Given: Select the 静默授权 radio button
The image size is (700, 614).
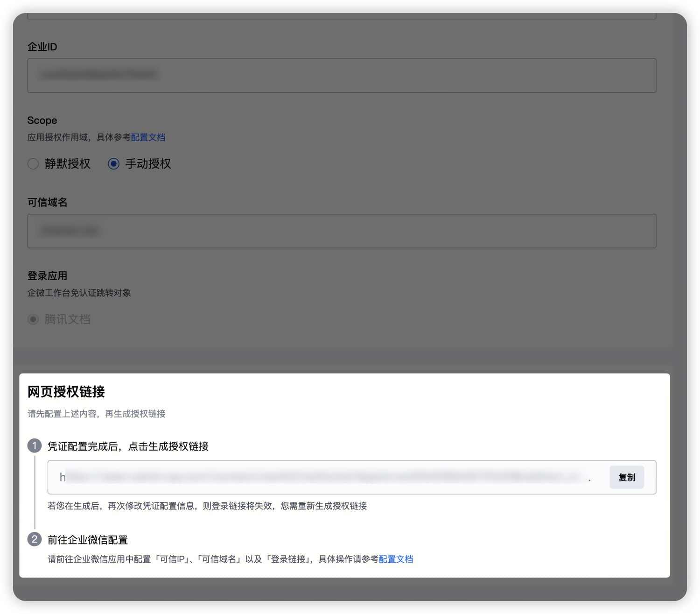Looking at the screenshot, I should [33, 164].
